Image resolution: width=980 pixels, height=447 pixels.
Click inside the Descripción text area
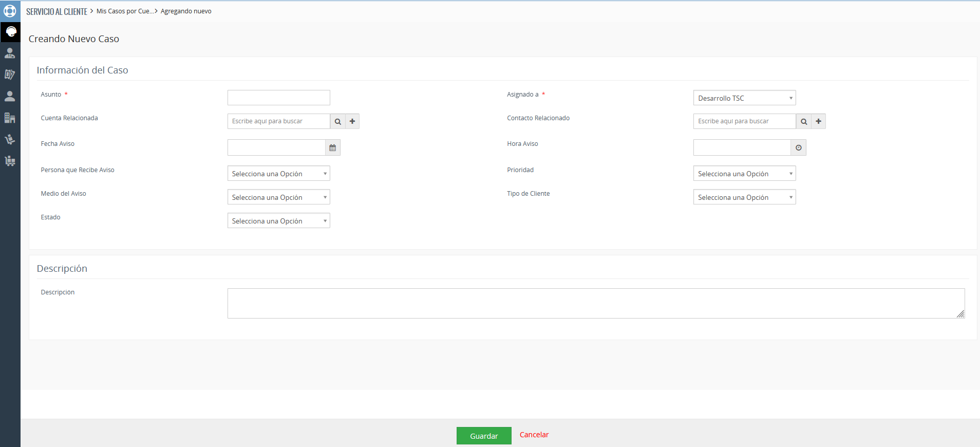(x=596, y=303)
